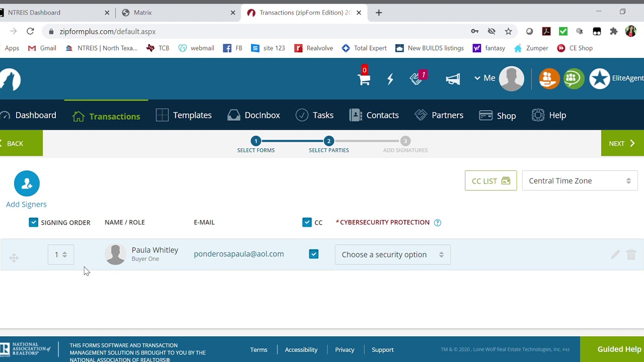644x362 pixels.
Task: Open the EliteAgent star icon
Action: point(599,78)
